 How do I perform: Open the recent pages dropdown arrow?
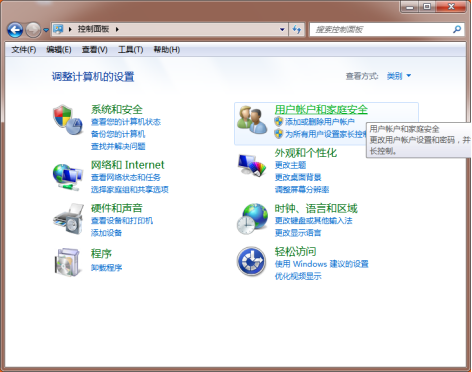46,30
